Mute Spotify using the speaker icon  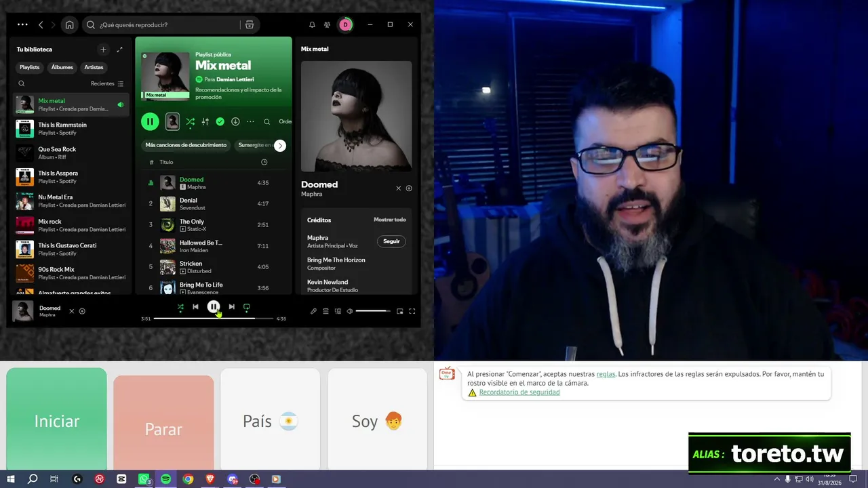pos(350,311)
